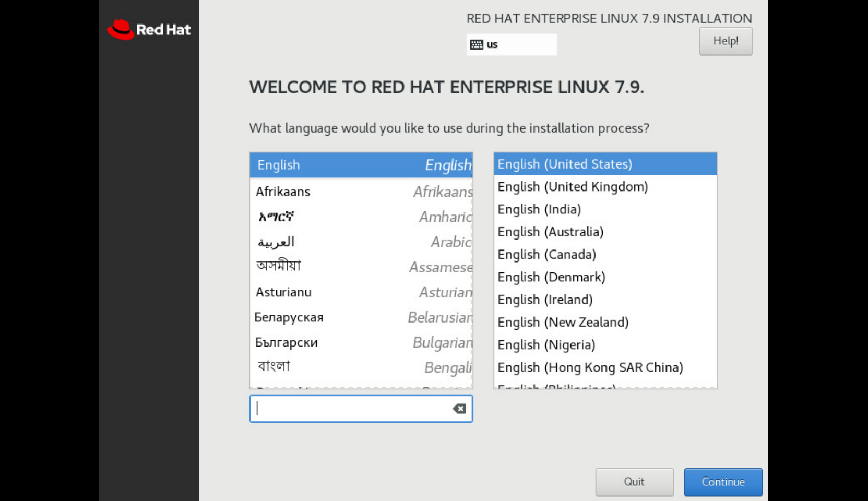Pick Asturianu in the language list
Viewport: 868px width, 501px height.
coord(361,292)
